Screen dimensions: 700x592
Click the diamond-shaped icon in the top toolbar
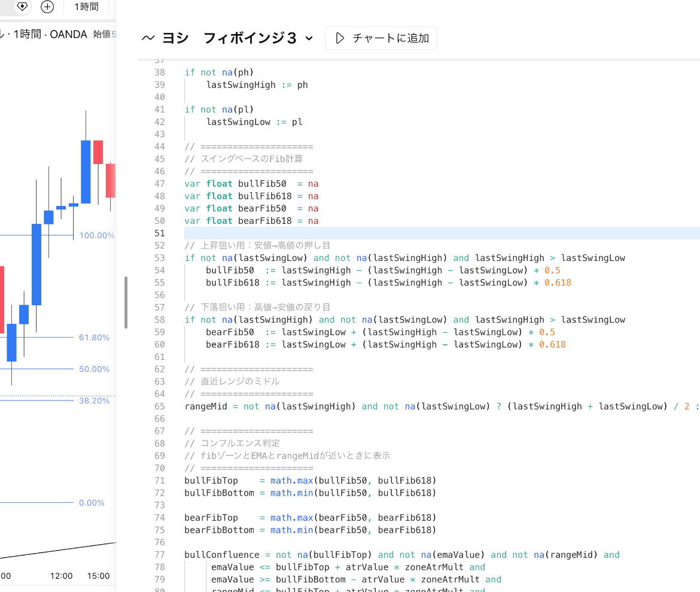tap(22, 6)
